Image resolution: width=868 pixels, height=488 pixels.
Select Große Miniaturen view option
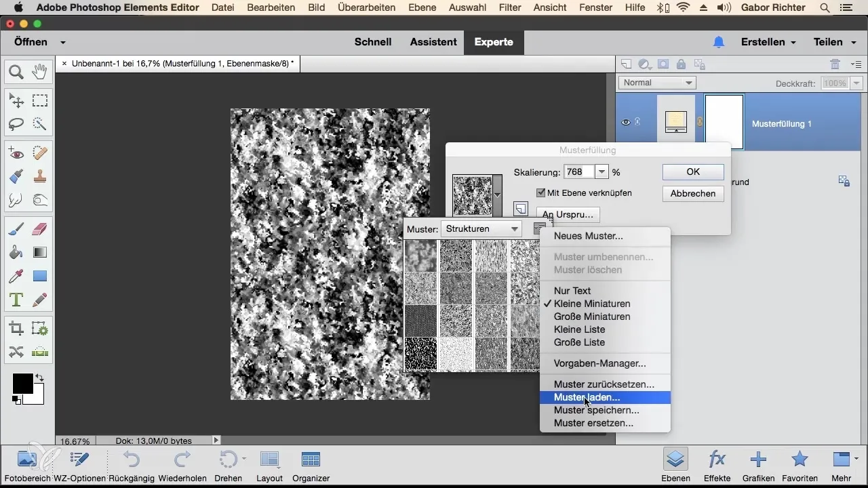point(605,317)
